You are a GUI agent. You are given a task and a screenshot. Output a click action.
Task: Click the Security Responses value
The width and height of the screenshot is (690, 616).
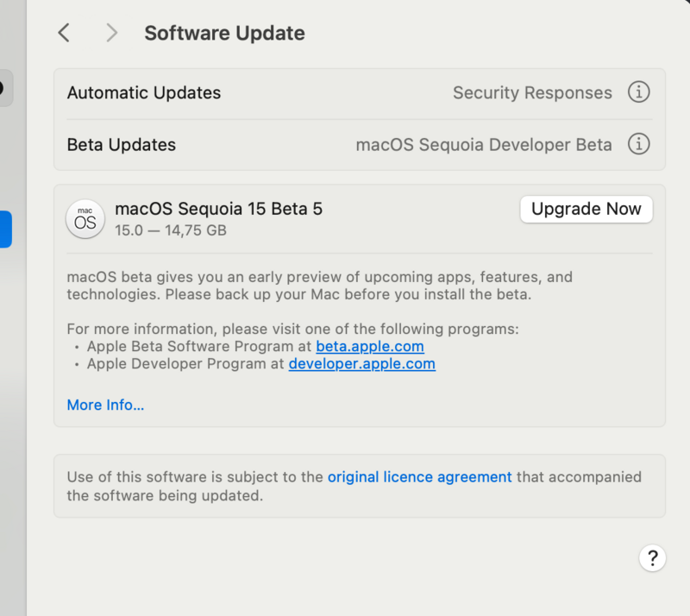[x=532, y=92]
